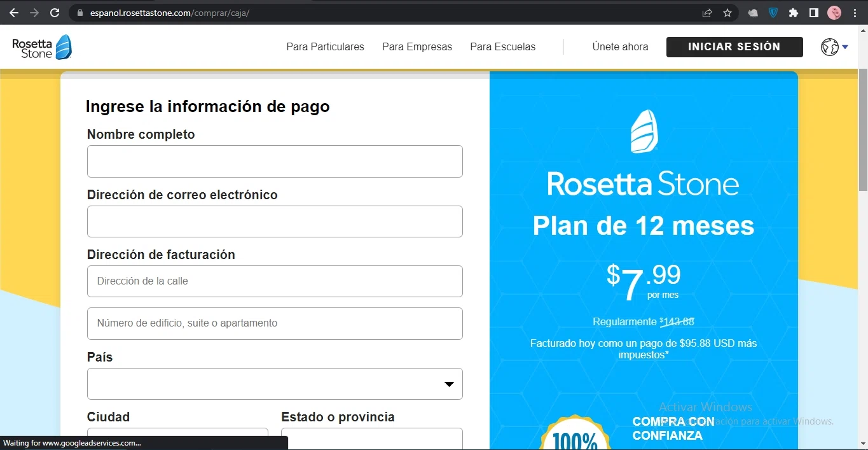Screen dimensions: 868x450
Task: Expand the language selector arrow
Action: click(x=845, y=47)
